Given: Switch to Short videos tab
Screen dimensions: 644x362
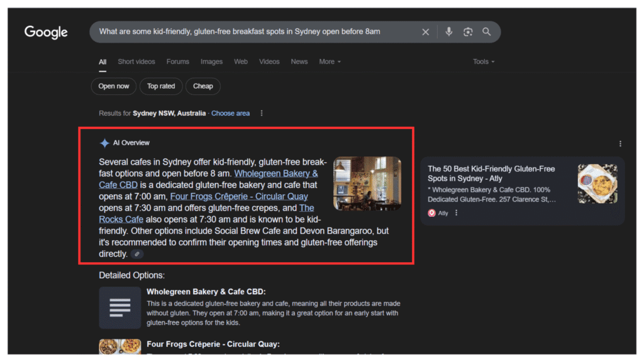Looking at the screenshot, I should (136, 62).
